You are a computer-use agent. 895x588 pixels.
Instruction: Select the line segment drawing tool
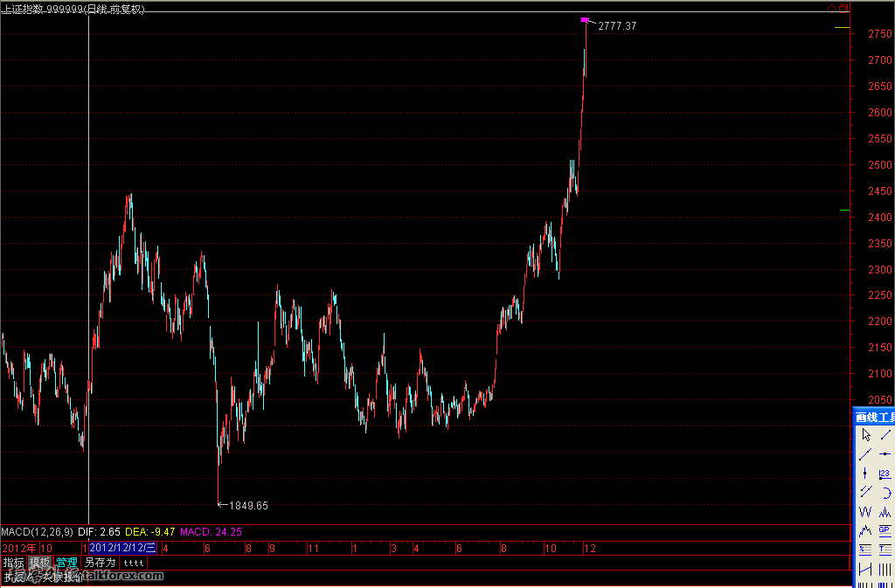(x=885, y=435)
